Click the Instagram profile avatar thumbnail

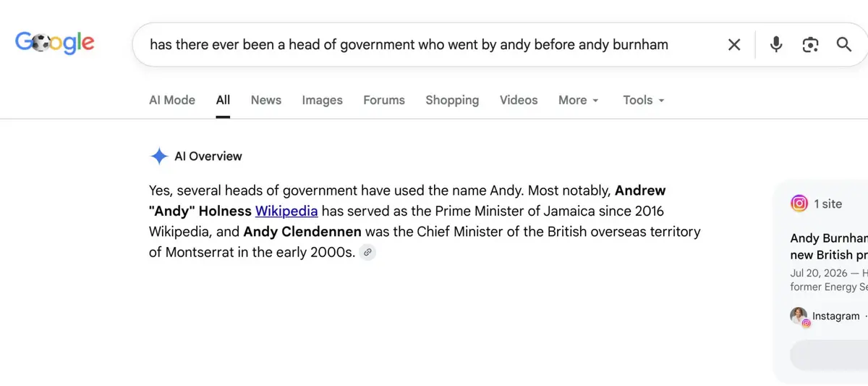[799, 316]
